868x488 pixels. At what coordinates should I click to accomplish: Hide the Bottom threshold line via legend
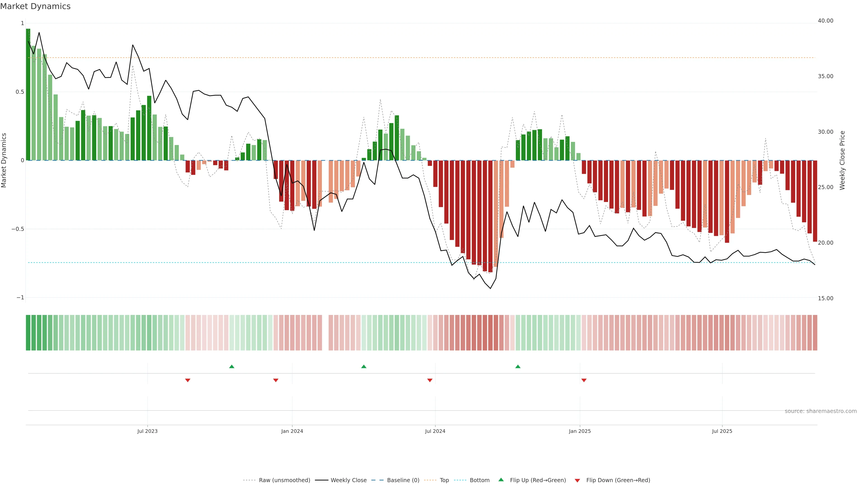pyautogui.click(x=479, y=480)
